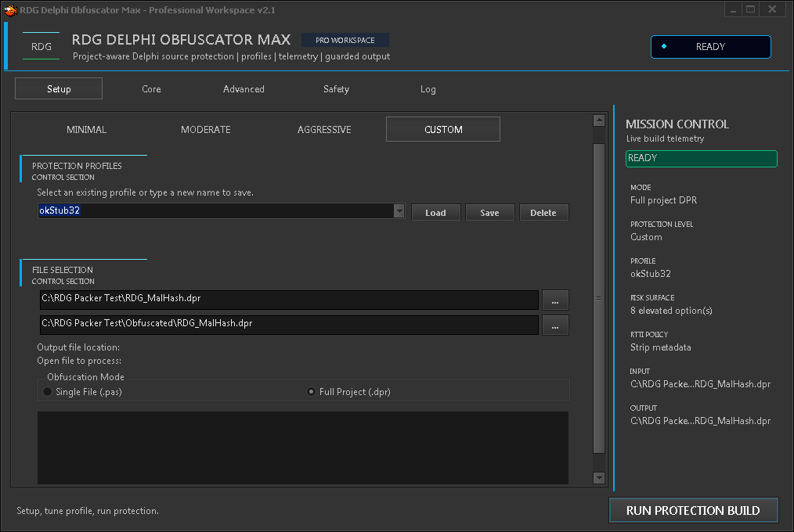Click the empty dark file list area
Screen dimensions: 794x532
click(303, 448)
